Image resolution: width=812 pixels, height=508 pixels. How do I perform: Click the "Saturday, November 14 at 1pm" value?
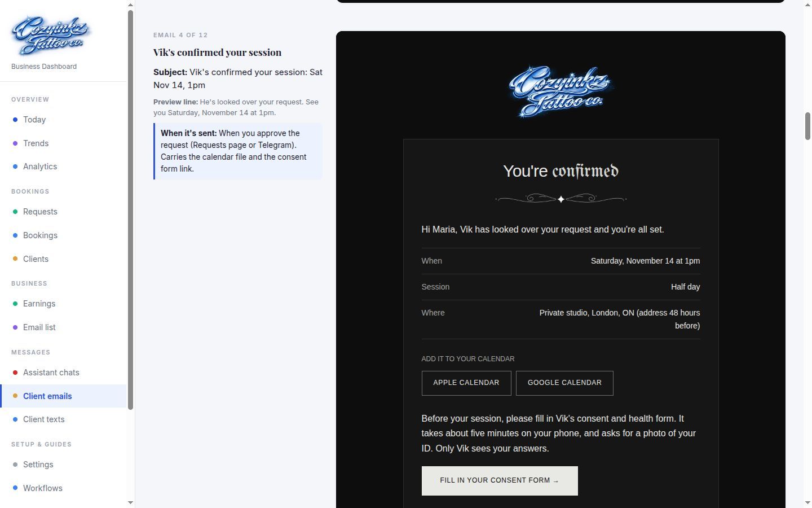645,261
